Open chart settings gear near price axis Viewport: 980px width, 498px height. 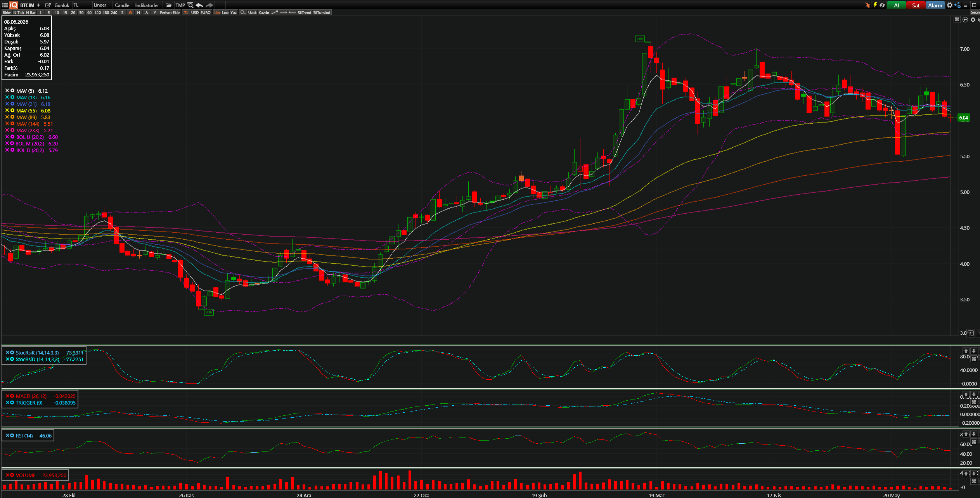tap(973, 19)
